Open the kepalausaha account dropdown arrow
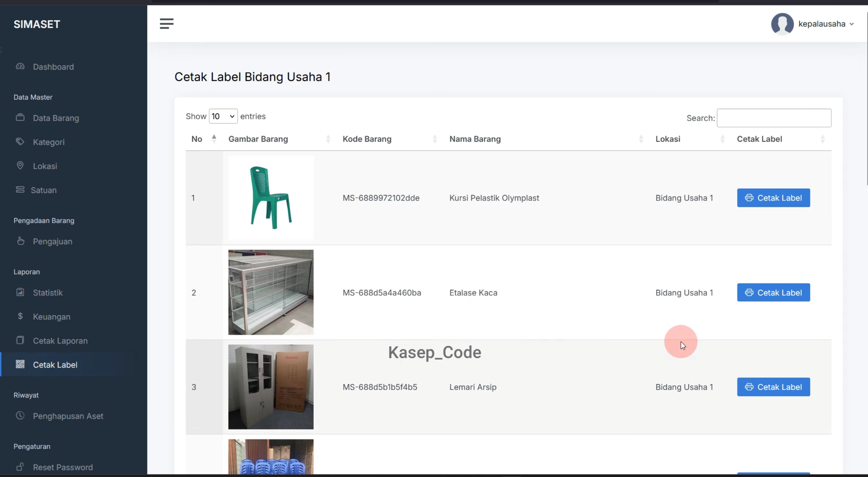 click(x=852, y=24)
